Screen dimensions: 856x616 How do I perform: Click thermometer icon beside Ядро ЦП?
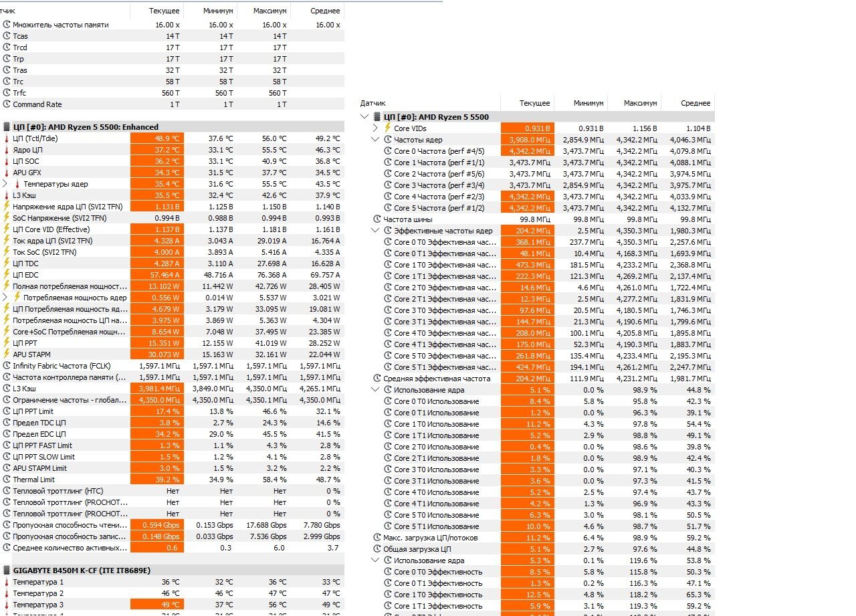pos(7,150)
